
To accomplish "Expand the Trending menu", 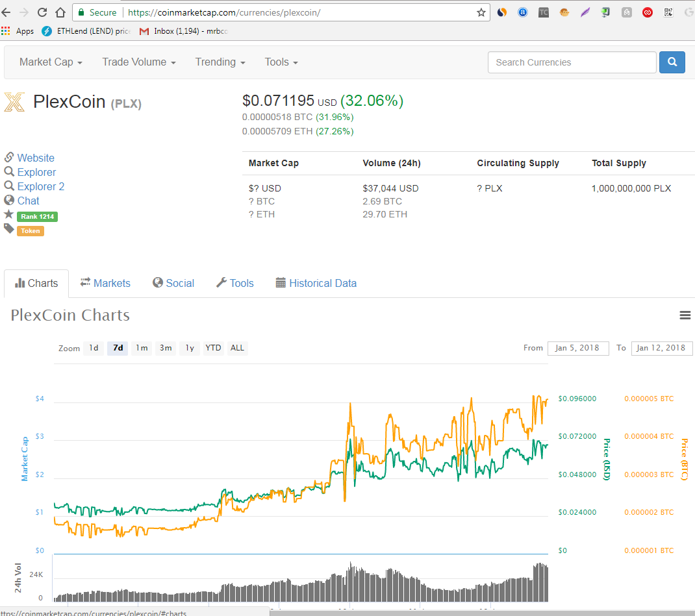I will pos(220,62).
